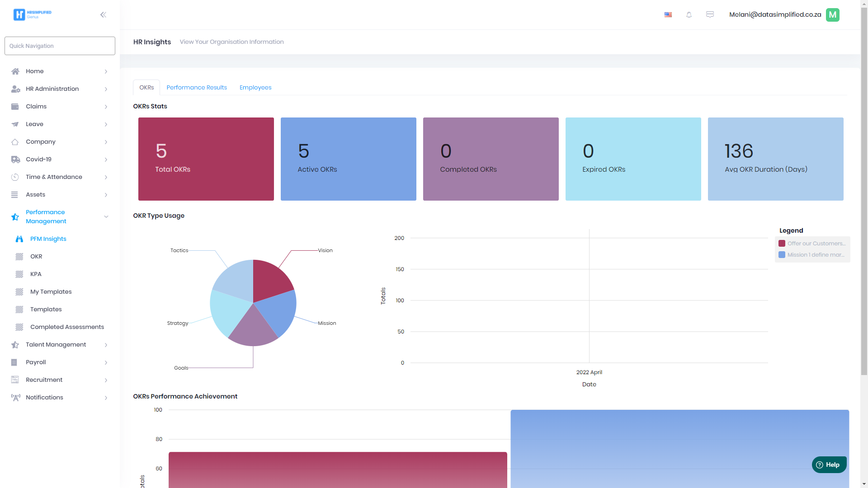The image size is (868, 488).
Task: Toggle 'Offer our Customers' legend series
Action: (812, 244)
